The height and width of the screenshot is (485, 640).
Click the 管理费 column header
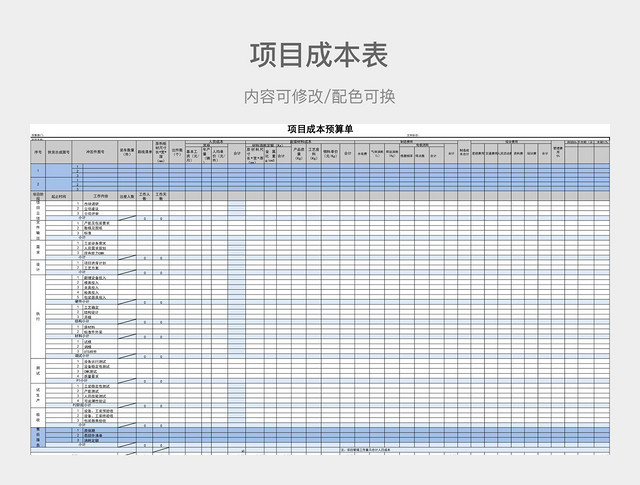point(558,152)
